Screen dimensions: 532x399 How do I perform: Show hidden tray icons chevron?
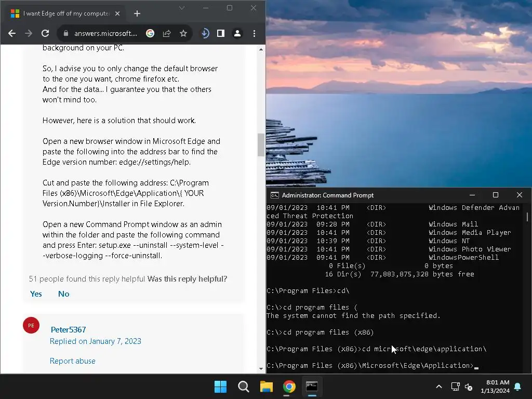tap(438, 387)
